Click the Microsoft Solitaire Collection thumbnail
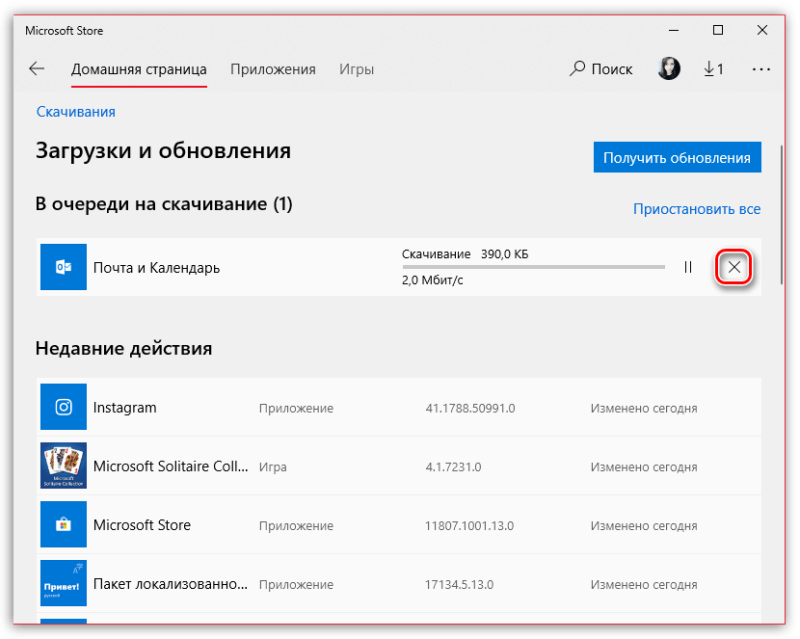Screen dimensions: 800x639 pos(63,465)
